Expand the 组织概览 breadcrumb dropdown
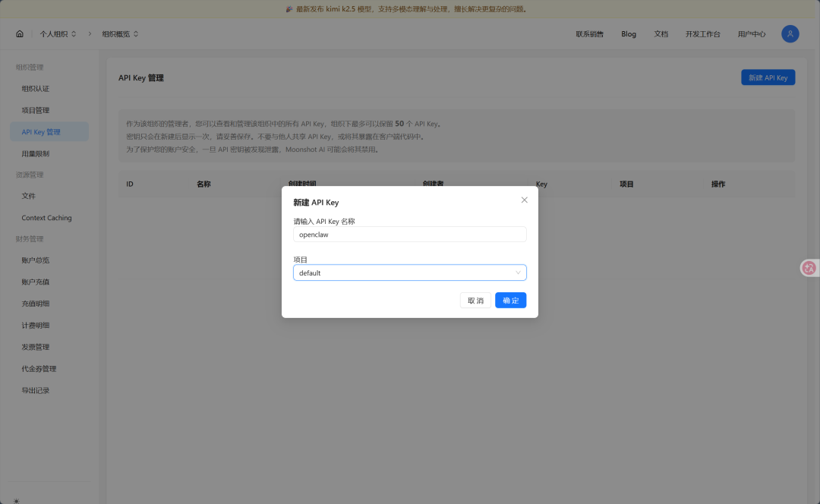Image resolution: width=820 pixels, height=504 pixels. click(120, 34)
